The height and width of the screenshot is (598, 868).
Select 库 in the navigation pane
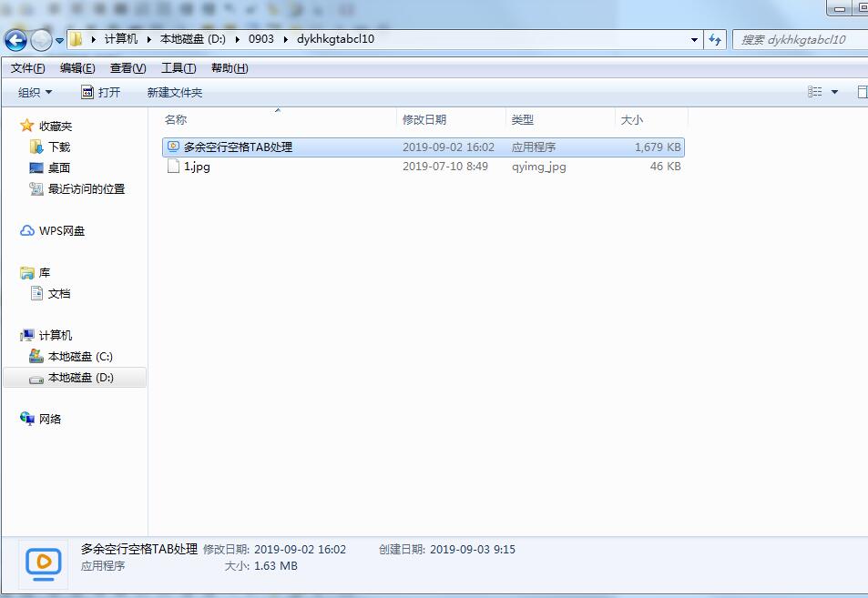pyautogui.click(x=45, y=273)
